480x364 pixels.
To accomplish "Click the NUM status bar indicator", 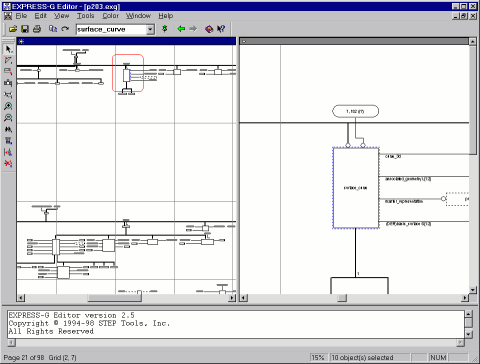I will 438,358.
